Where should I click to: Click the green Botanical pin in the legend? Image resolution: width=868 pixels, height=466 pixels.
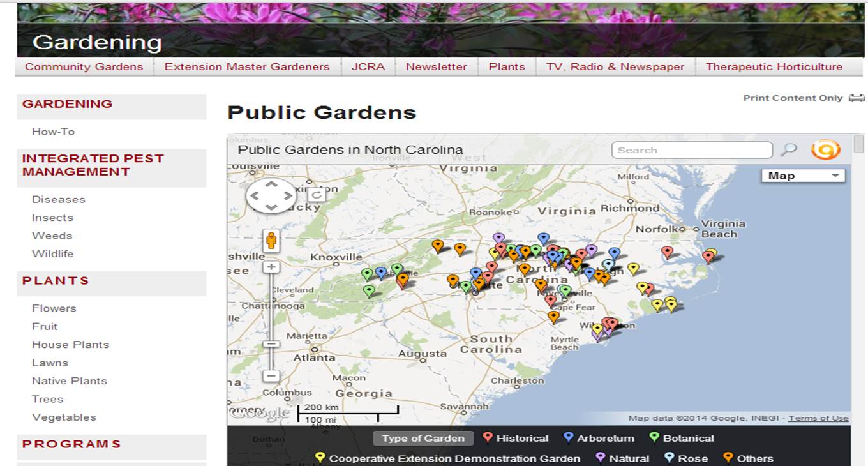(x=654, y=437)
